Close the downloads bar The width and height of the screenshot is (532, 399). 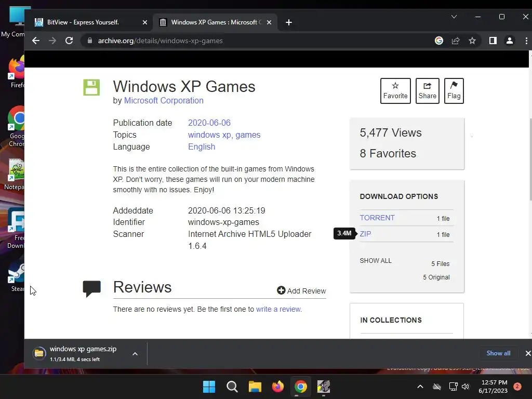tap(528, 353)
